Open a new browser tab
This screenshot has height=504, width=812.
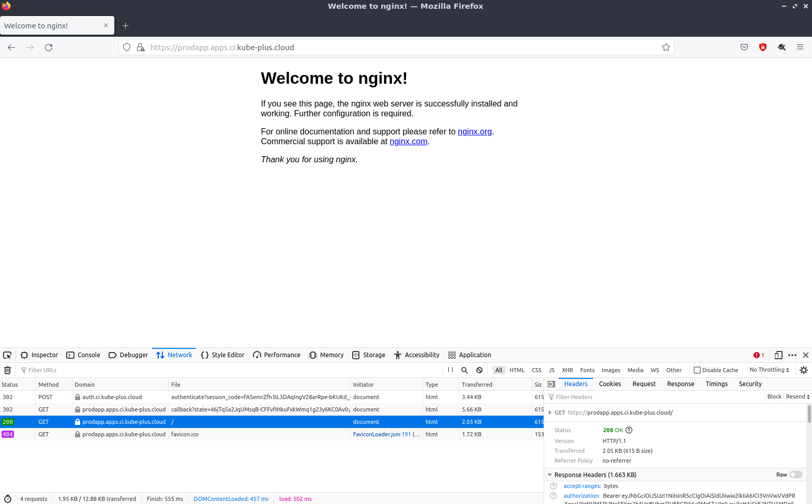coord(125,26)
